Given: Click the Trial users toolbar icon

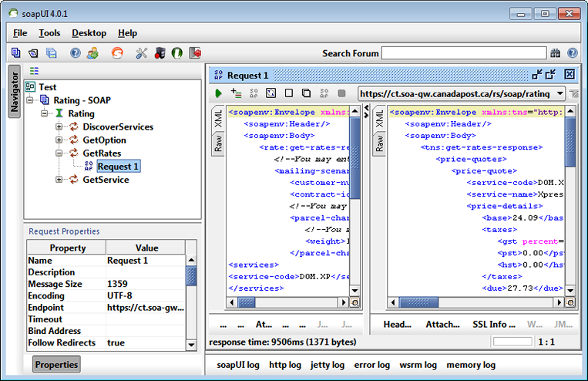Looking at the screenshot, I should [92, 53].
